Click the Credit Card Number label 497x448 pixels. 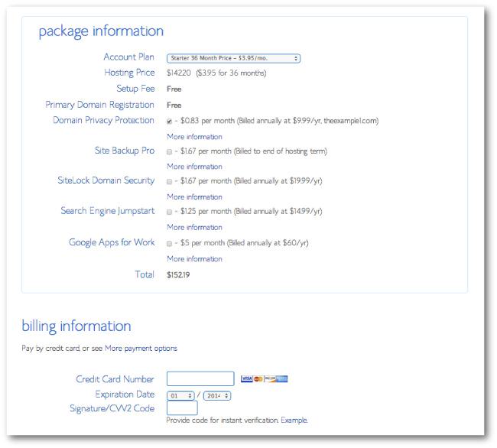[x=115, y=379]
